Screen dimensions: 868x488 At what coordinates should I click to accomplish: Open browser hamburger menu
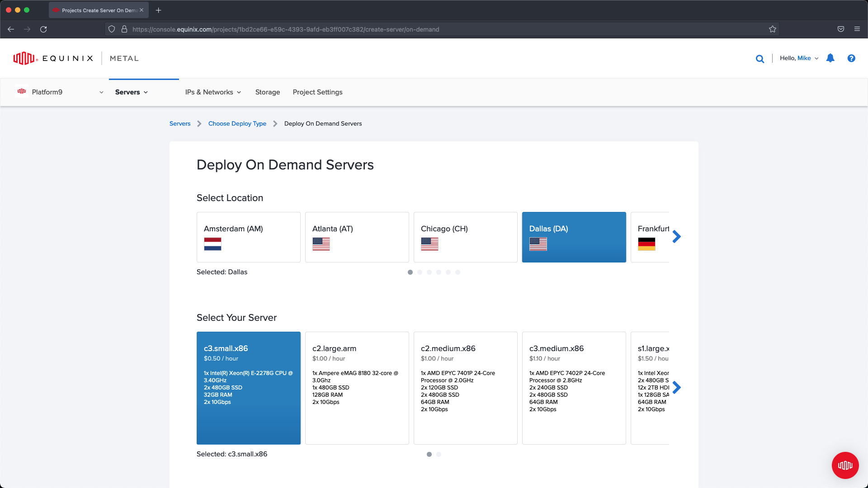(857, 29)
